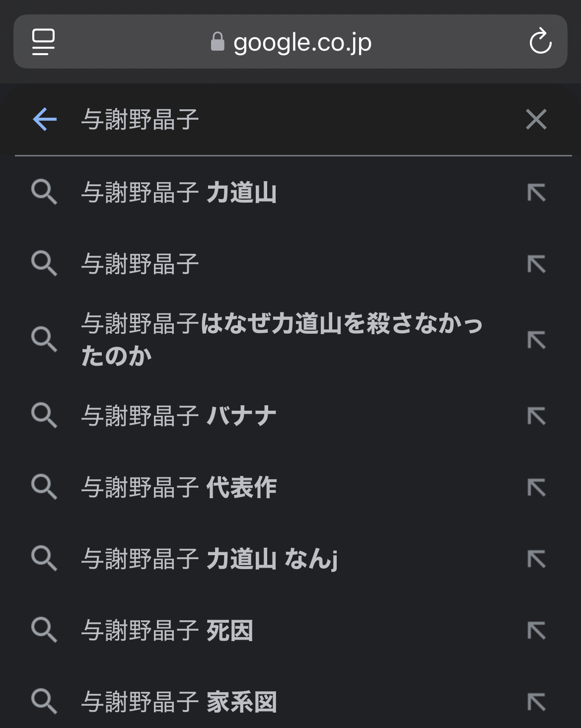Open suggestion 与謝野晶子 代表作
The height and width of the screenshot is (728, 581).
coord(179,487)
